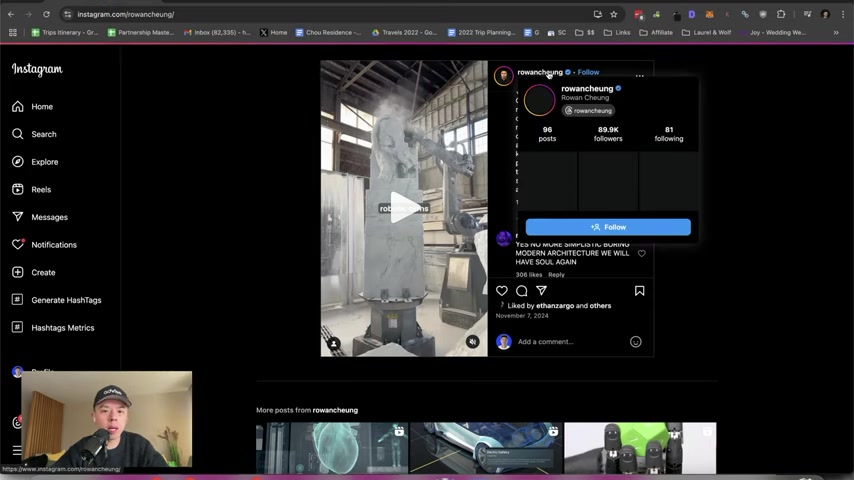The image size is (854, 480).
Task: Open Chrome three-dot menu
Action: click(x=843, y=15)
